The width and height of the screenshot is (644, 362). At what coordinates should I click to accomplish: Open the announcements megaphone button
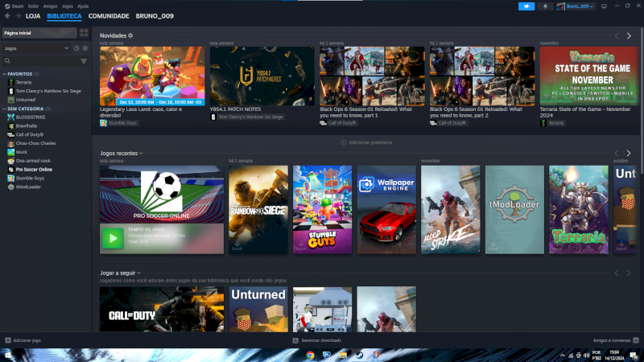click(x=526, y=6)
